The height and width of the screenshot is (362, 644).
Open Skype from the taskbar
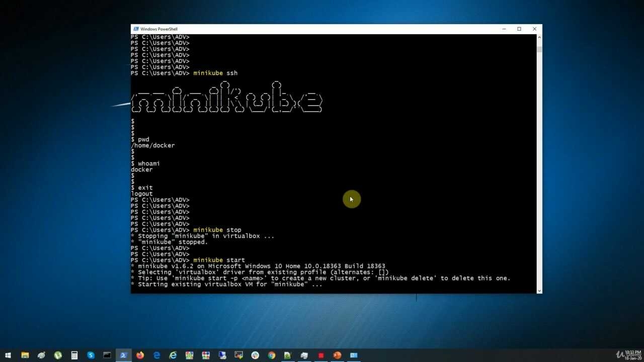coord(91,355)
